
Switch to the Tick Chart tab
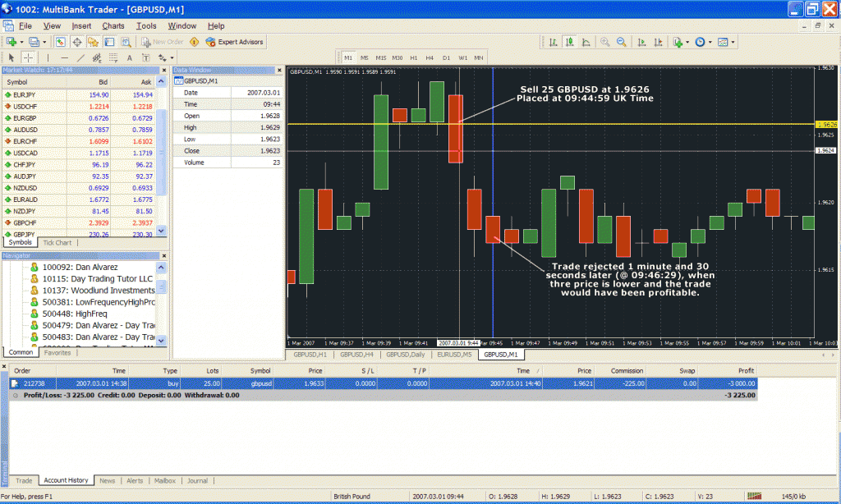click(x=57, y=243)
